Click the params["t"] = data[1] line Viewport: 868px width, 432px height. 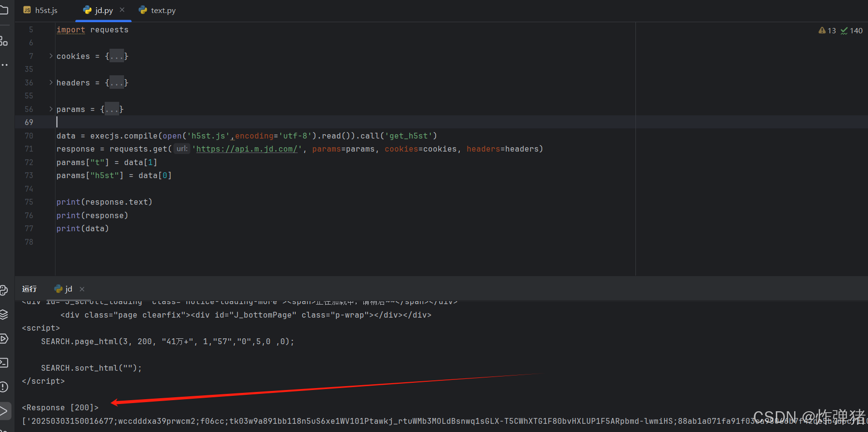click(x=107, y=162)
